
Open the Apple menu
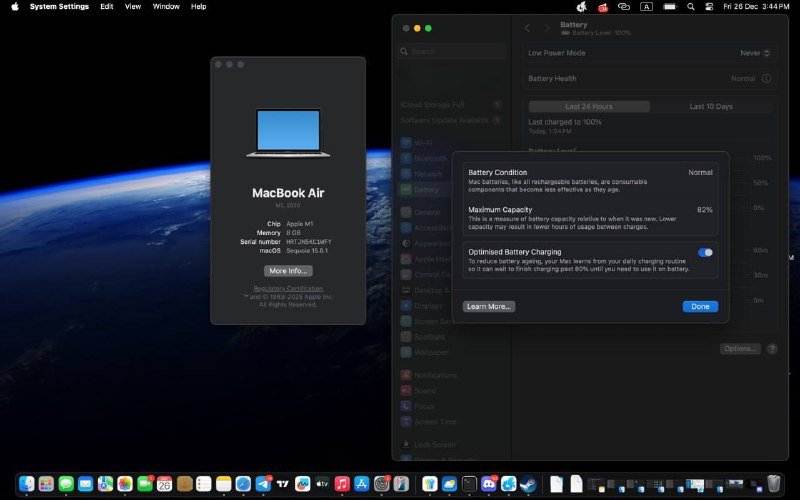pos(15,7)
